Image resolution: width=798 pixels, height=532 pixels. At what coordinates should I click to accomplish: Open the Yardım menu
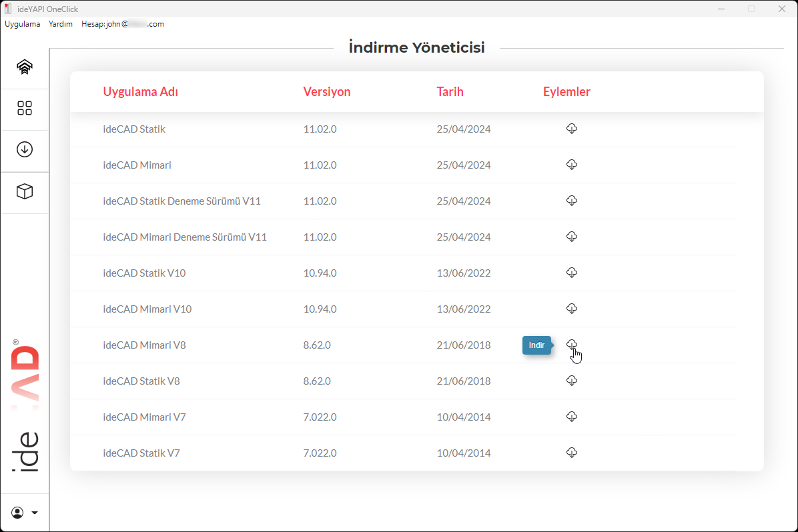[x=61, y=24]
